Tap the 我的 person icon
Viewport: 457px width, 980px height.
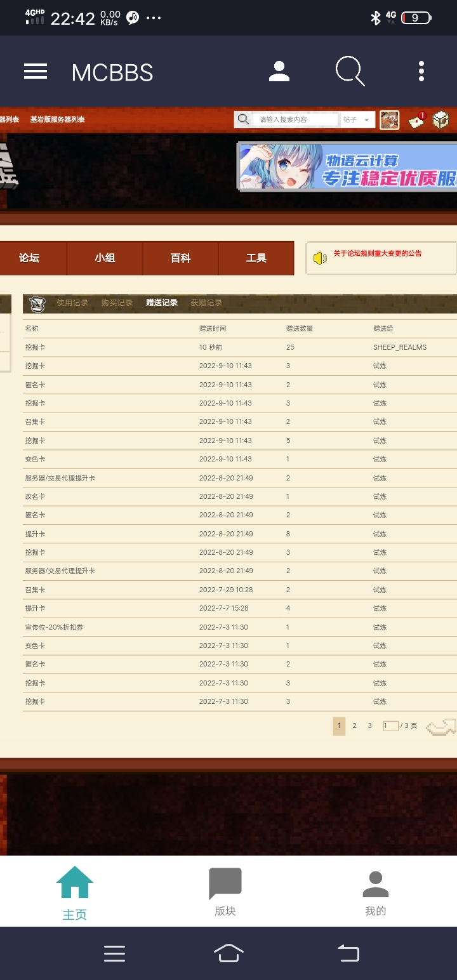point(375,884)
